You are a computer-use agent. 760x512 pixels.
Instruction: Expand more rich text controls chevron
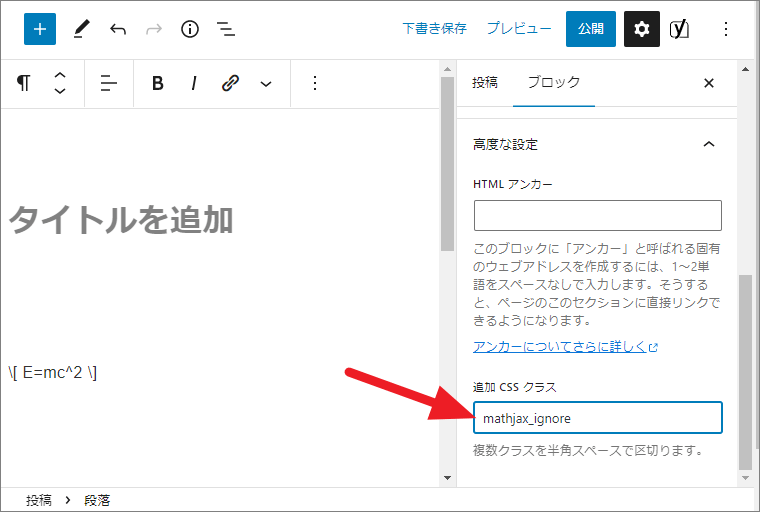266,83
